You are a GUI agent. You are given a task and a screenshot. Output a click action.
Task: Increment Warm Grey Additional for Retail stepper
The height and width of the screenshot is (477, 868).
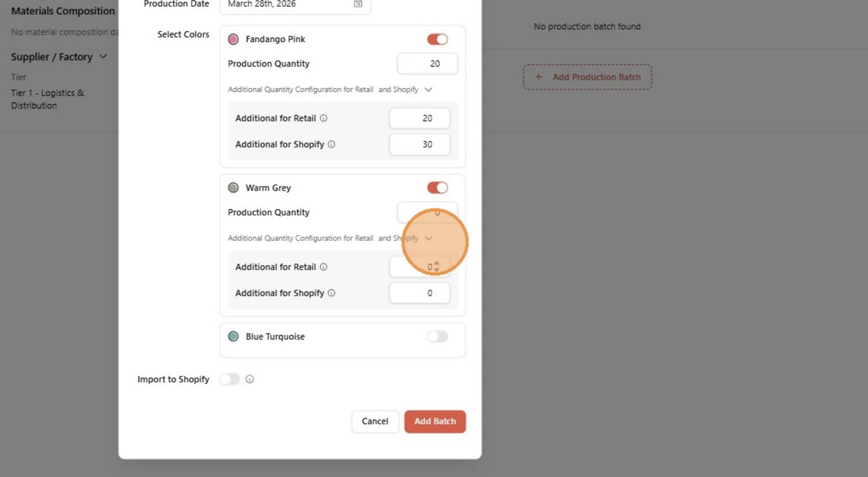[x=437, y=263]
